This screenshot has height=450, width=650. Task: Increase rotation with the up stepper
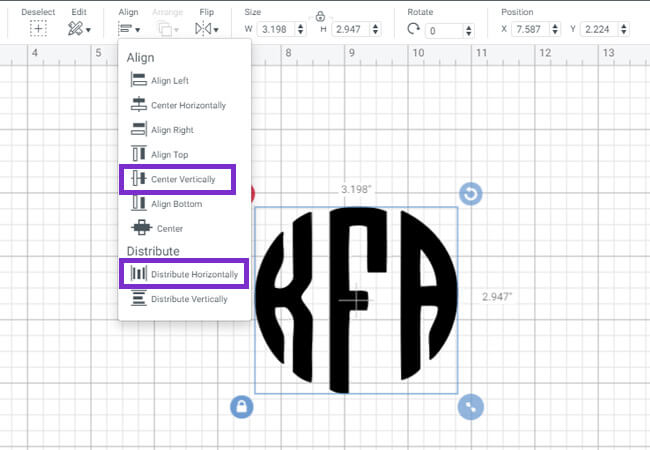pyautogui.click(x=468, y=28)
